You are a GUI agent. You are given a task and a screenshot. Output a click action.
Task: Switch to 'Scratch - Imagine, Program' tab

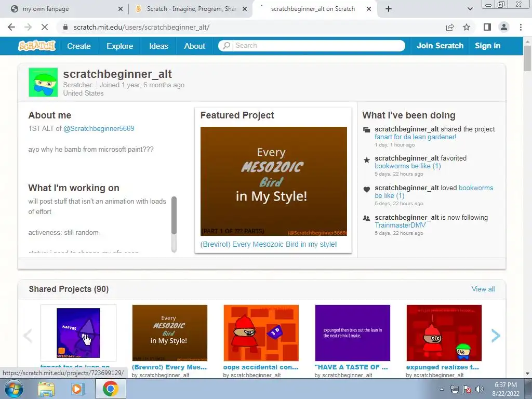click(x=190, y=9)
